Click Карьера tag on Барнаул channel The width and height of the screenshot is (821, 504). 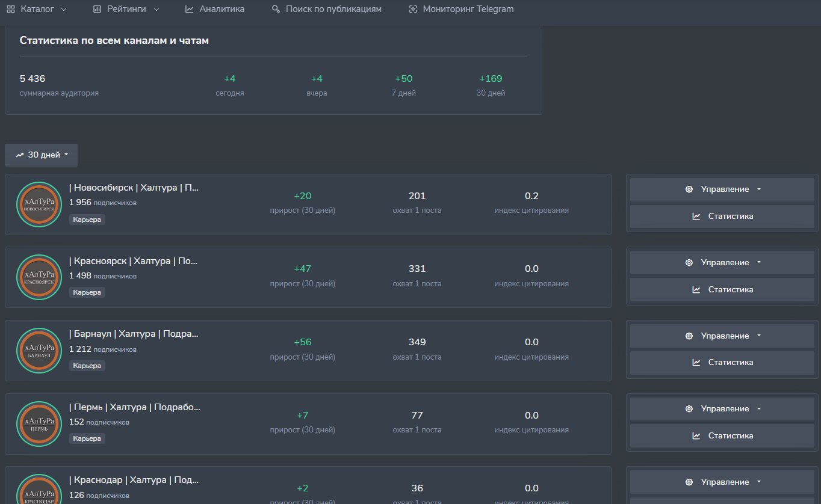87,366
